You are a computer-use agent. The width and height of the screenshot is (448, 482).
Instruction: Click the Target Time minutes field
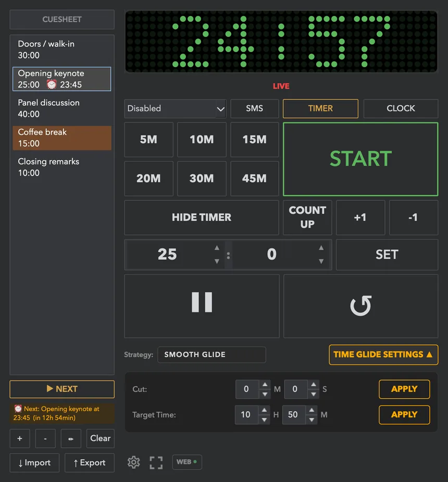[294, 415]
